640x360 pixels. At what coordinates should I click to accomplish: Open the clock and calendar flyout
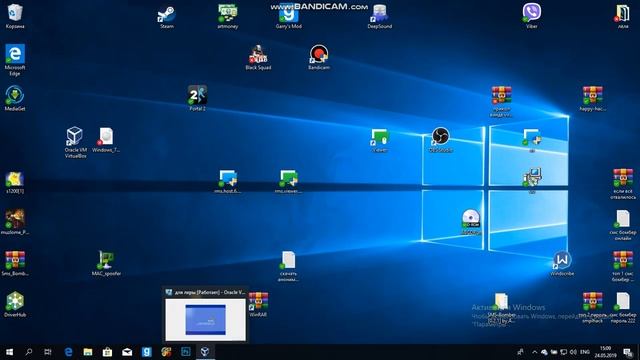[x=606, y=352]
